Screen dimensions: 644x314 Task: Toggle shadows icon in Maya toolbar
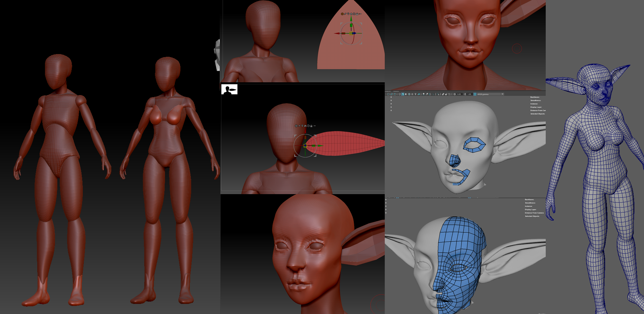419,94
